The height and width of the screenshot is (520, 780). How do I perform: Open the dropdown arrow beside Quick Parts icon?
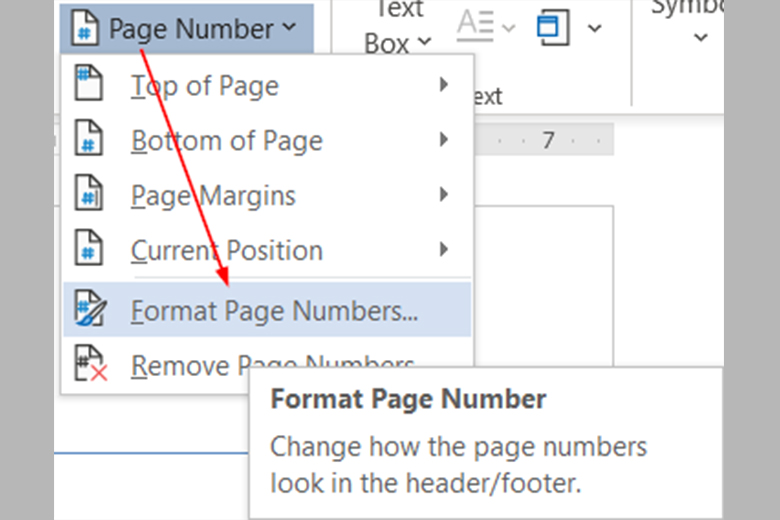pyautogui.click(x=594, y=28)
